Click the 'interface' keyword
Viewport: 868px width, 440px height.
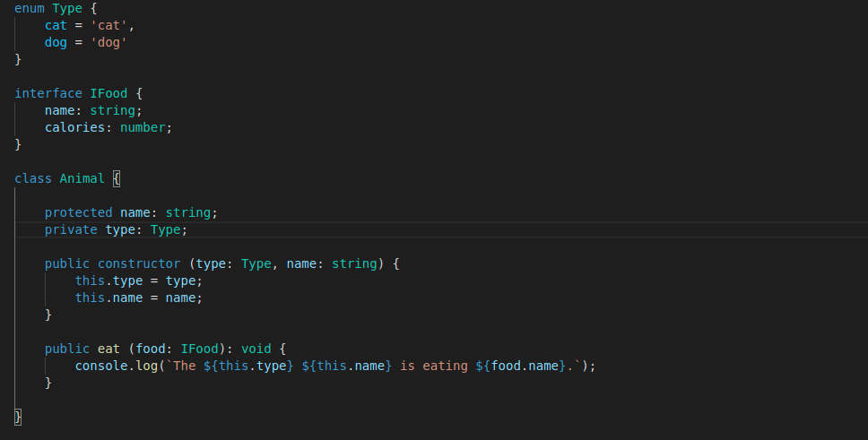point(48,93)
